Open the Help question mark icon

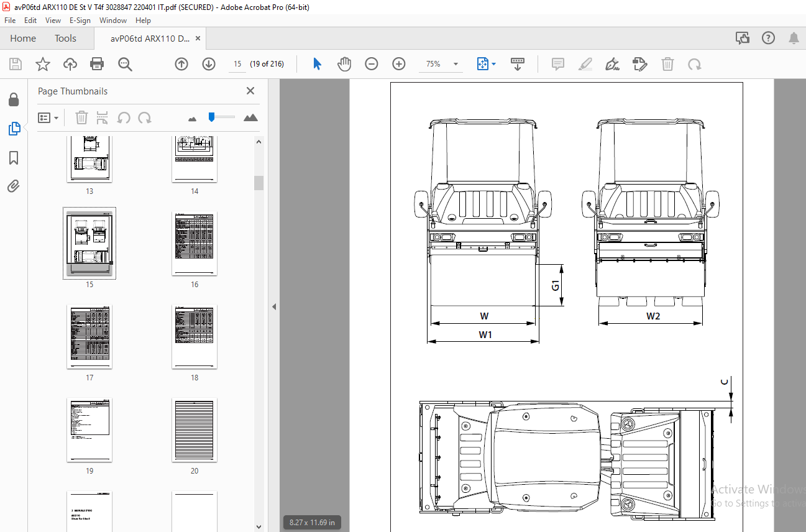769,39
